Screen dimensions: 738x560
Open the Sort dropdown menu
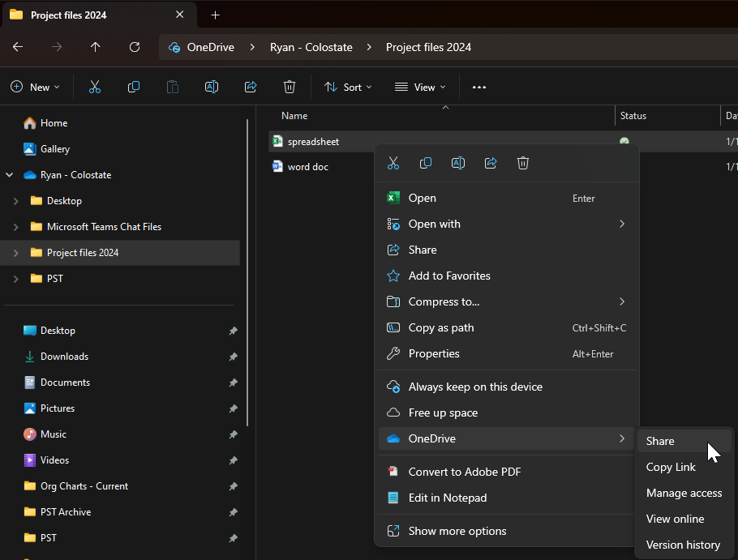pyautogui.click(x=348, y=87)
